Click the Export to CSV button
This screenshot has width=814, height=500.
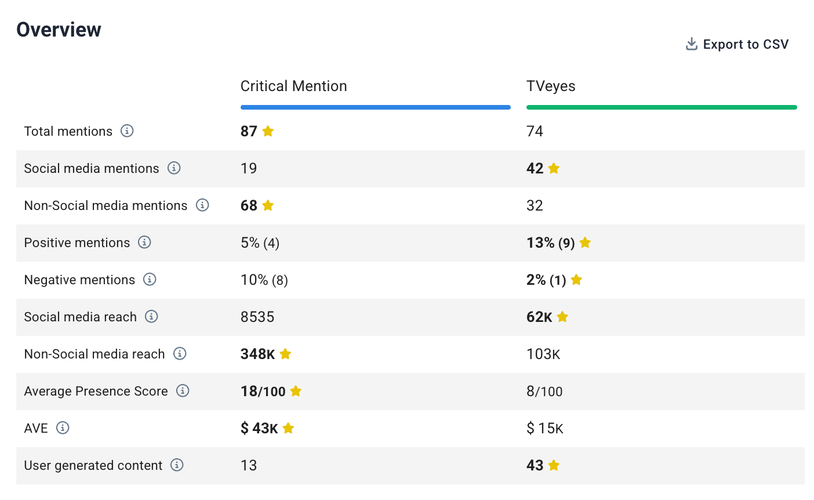point(737,44)
